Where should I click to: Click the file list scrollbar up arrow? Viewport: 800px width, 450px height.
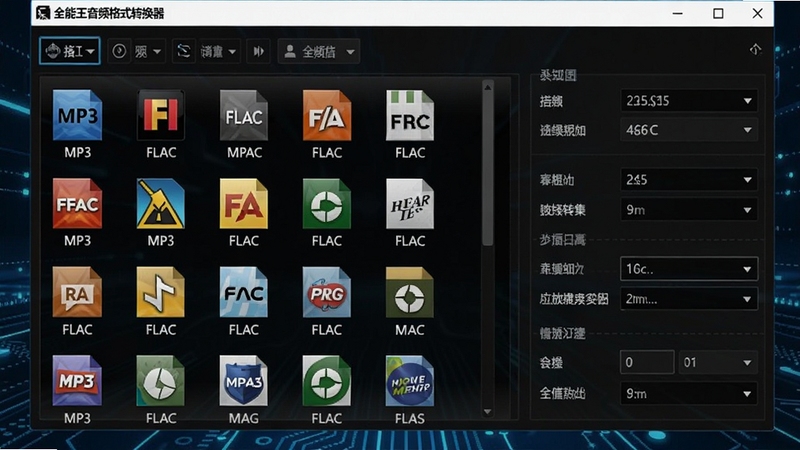coord(488,87)
